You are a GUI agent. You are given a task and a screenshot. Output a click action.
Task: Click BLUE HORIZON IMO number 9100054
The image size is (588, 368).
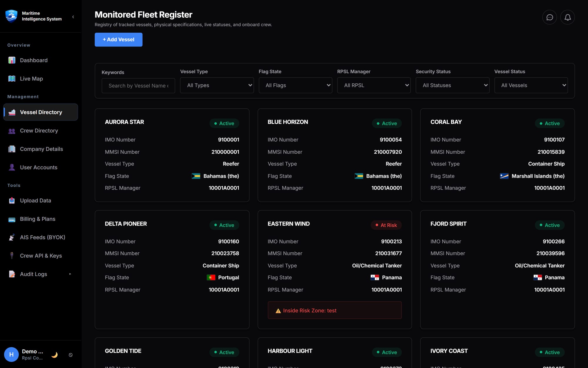(x=391, y=140)
